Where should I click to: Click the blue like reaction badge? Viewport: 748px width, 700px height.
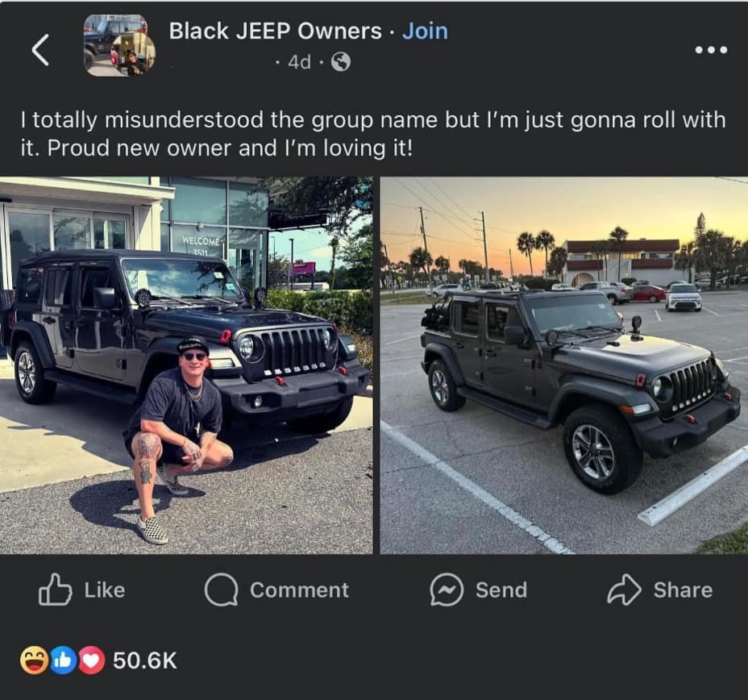[63, 660]
